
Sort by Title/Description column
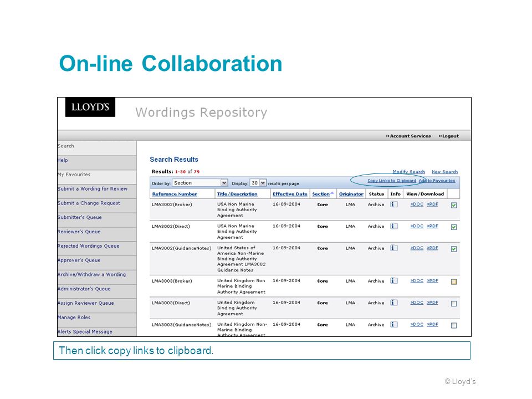[237, 194]
